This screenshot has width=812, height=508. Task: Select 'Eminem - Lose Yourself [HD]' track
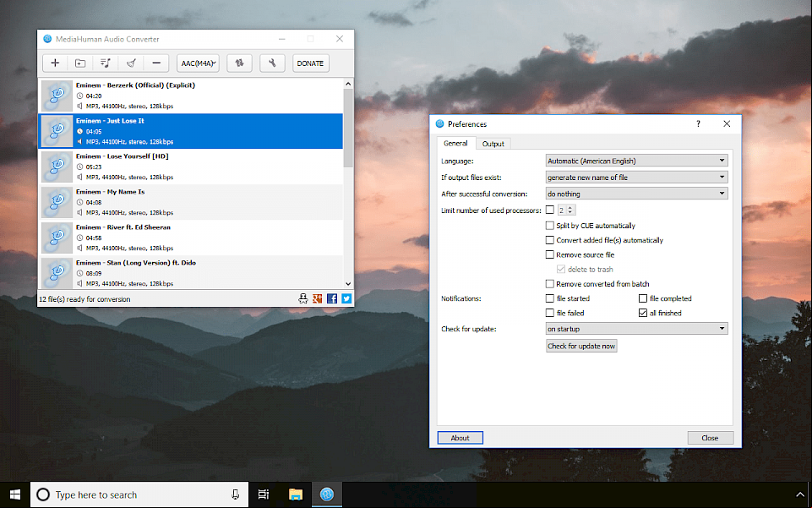point(191,167)
